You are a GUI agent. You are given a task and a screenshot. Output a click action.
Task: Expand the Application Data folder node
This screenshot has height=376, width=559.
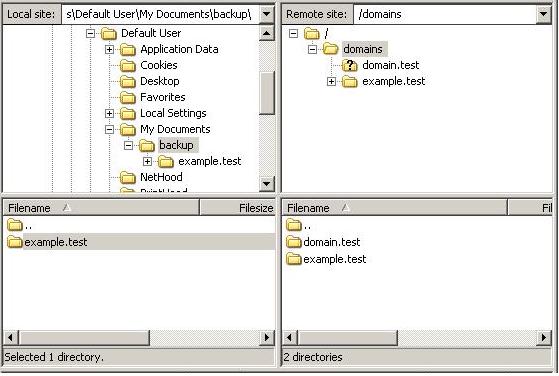click(109, 49)
